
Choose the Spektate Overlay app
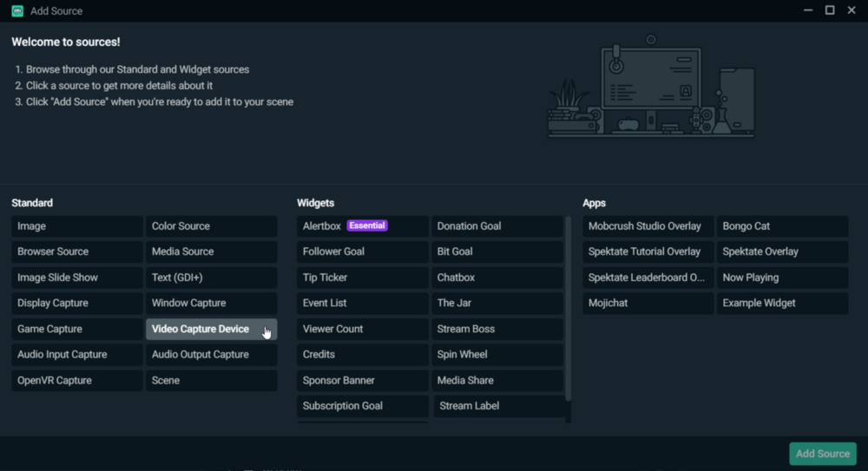click(783, 252)
